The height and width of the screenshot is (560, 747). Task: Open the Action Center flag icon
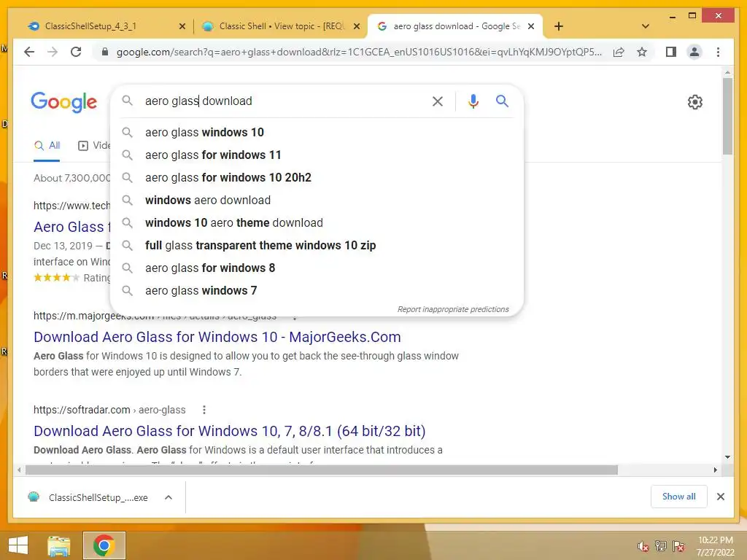pos(678,546)
